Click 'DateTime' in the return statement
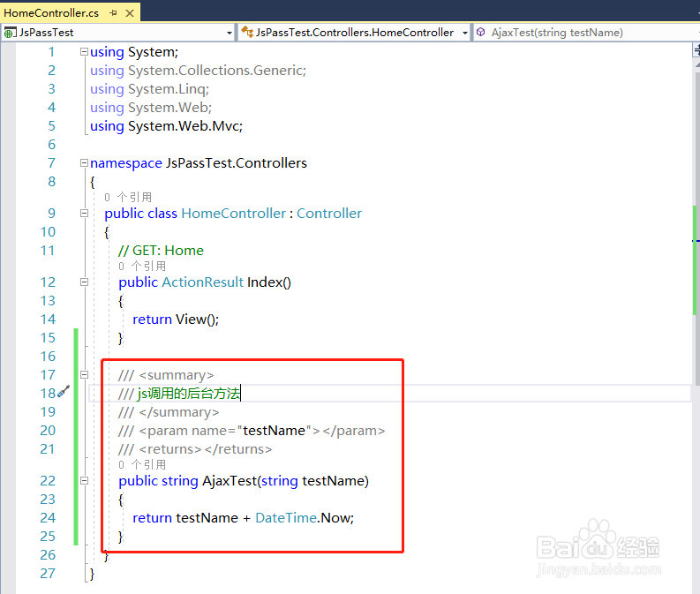The width and height of the screenshot is (700, 594). (x=286, y=518)
